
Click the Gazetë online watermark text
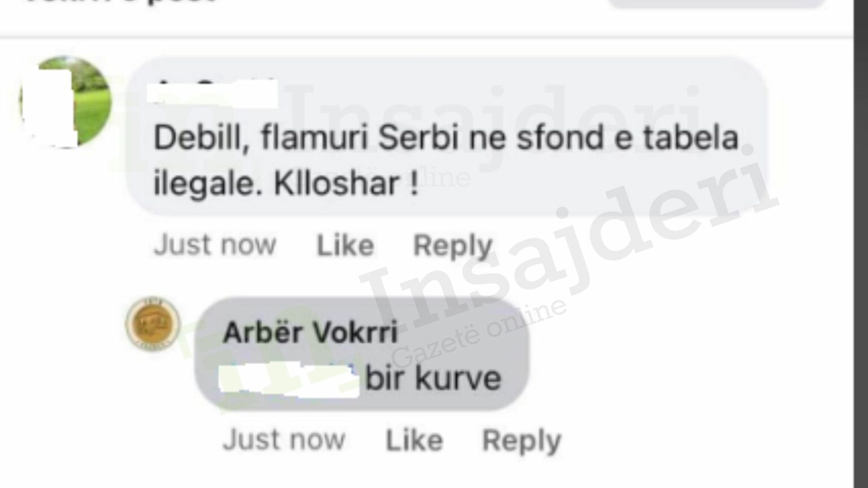pyautogui.click(x=479, y=332)
